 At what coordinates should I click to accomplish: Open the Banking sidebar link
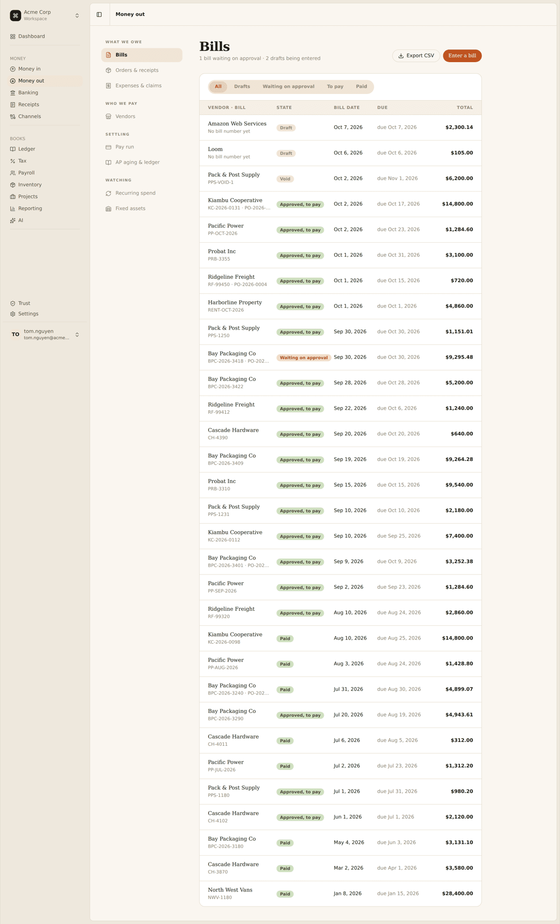(x=45, y=93)
